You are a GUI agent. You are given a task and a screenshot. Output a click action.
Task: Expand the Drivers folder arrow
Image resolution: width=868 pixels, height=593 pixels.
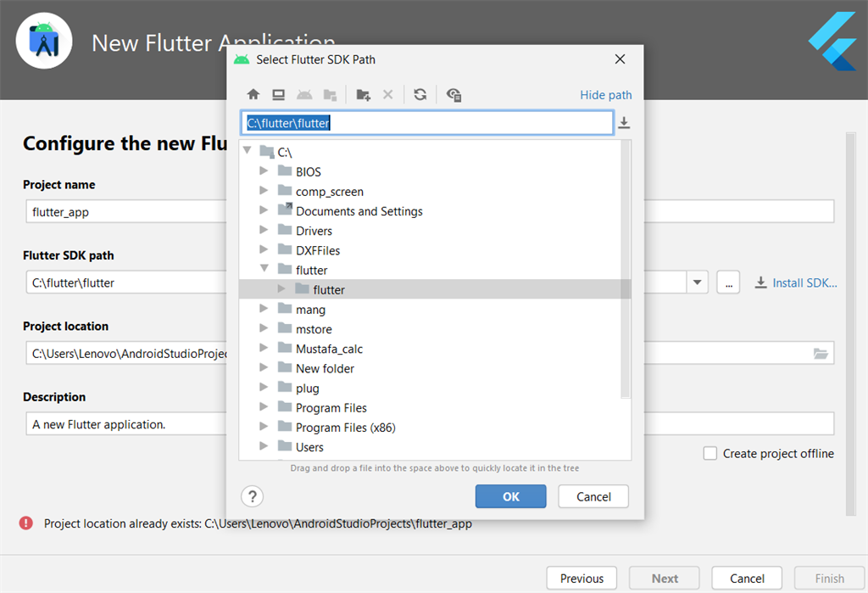pyautogui.click(x=264, y=230)
